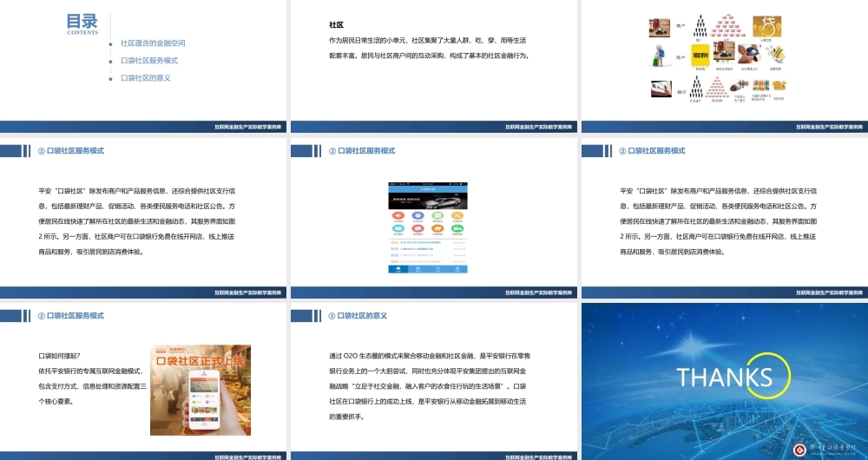
Task: Tap the orange tools icon in phone app
Action: pos(457,215)
